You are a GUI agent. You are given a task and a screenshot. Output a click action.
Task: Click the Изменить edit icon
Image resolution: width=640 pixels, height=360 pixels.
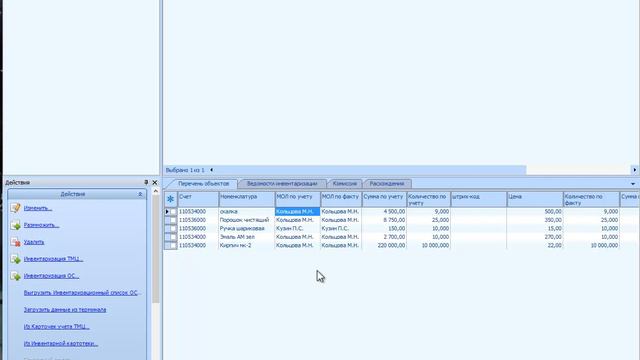[x=16, y=208]
